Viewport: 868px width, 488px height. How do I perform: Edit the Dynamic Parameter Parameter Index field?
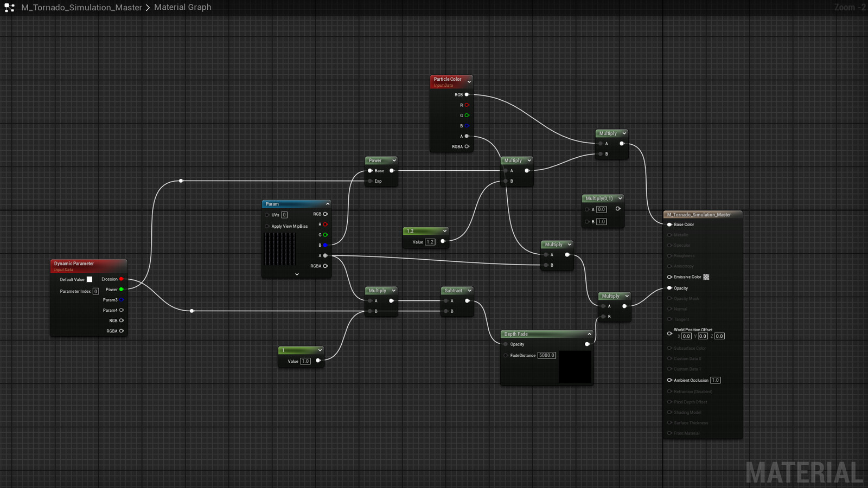coord(96,291)
